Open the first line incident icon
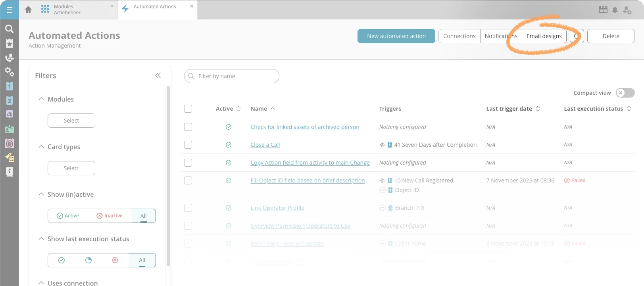Viewport: 644px width, 286px height. coord(10,86)
